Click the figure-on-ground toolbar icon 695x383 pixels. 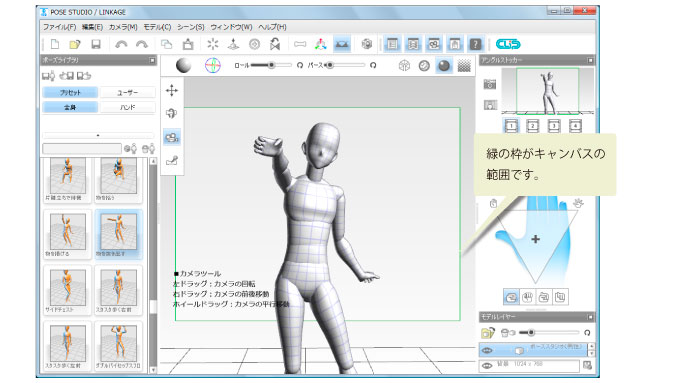(233, 44)
